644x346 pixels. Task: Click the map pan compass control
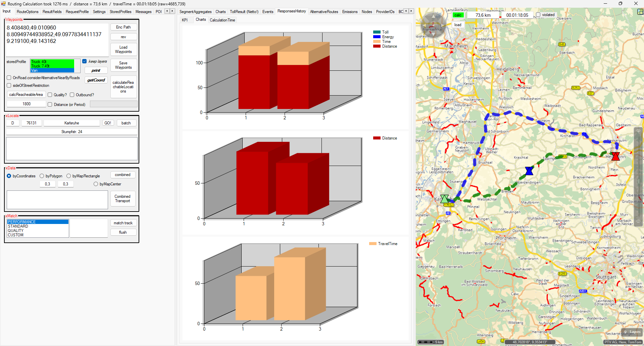click(x=433, y=25)
